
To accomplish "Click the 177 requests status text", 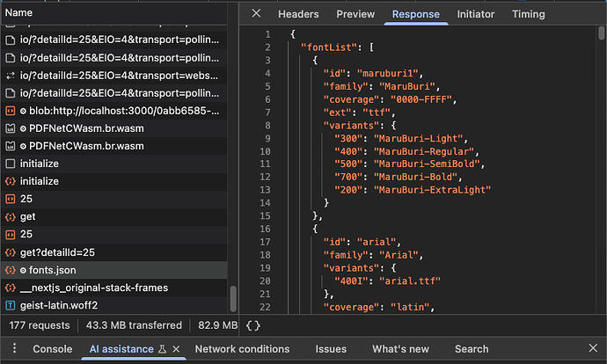I will click(x=40, y=325).
